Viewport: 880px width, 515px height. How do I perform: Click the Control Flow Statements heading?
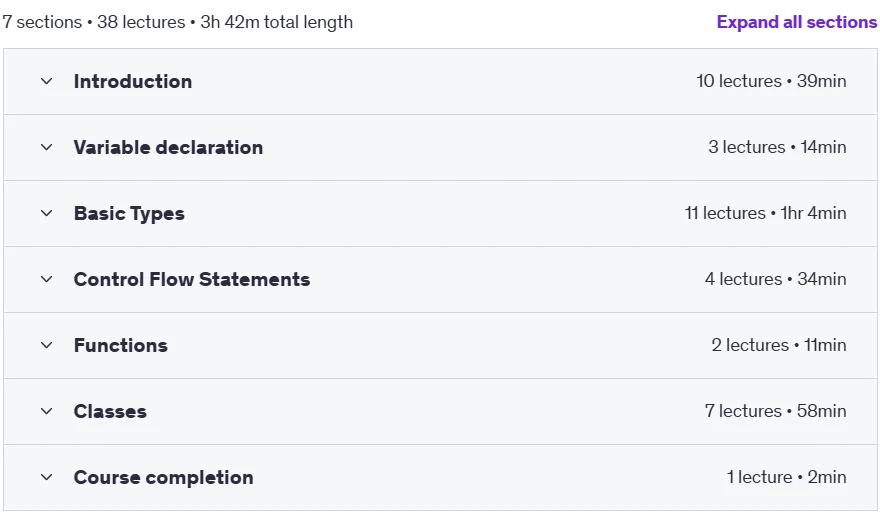(x=192, y=279)
